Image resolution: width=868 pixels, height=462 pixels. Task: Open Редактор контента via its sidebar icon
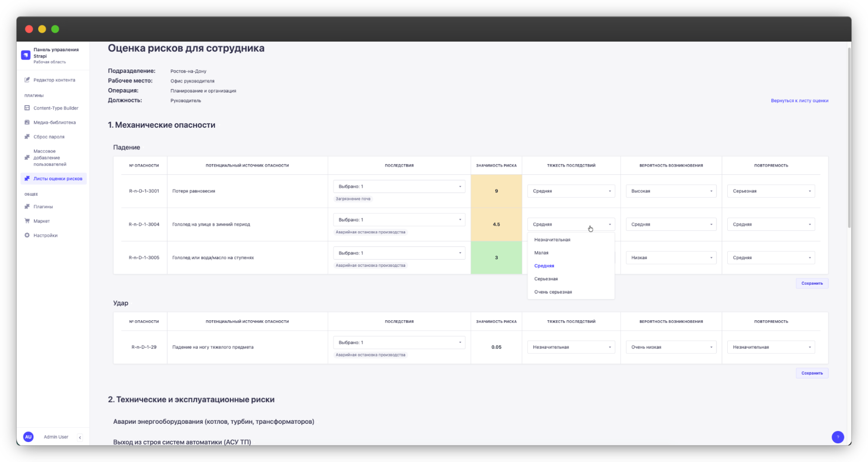[x=27, y=80]
